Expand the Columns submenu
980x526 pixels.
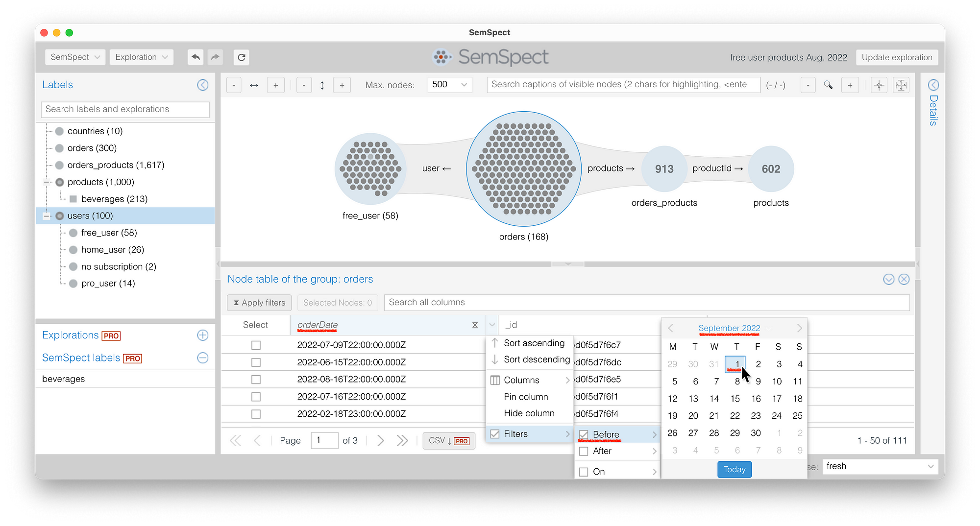point(530,380)
